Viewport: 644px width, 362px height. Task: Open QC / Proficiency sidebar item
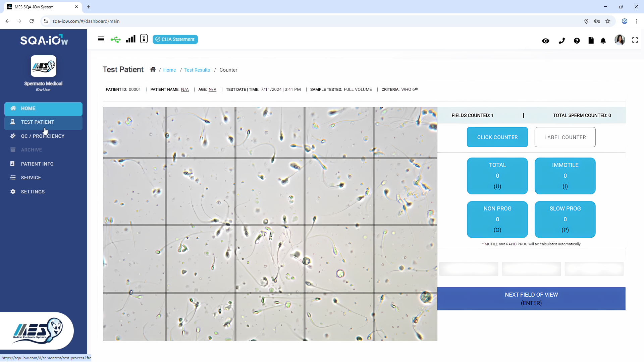tap(43, 136)
